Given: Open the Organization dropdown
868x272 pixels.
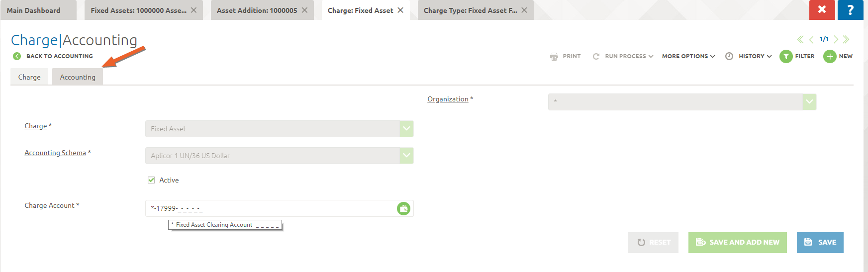Looking at the screenshot, I should [x=809, y=102].
